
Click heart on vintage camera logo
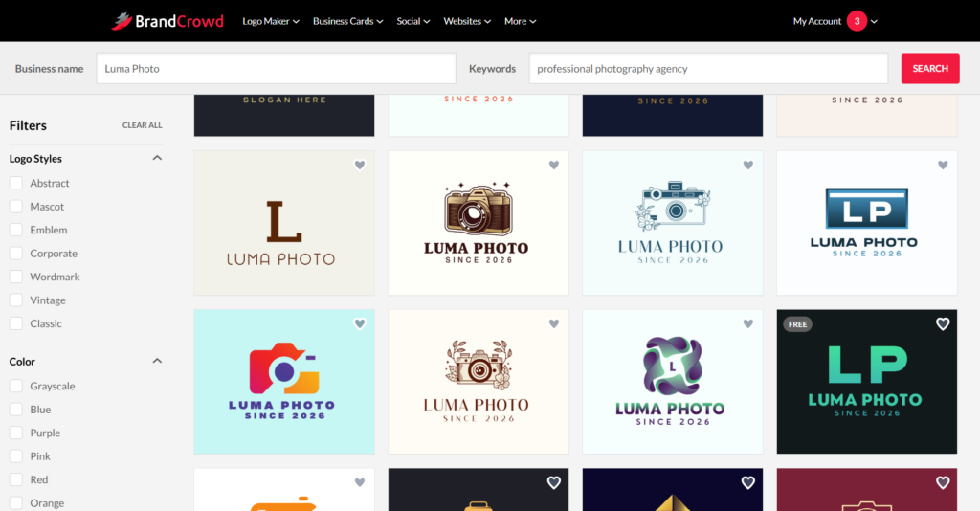(554, 165)
